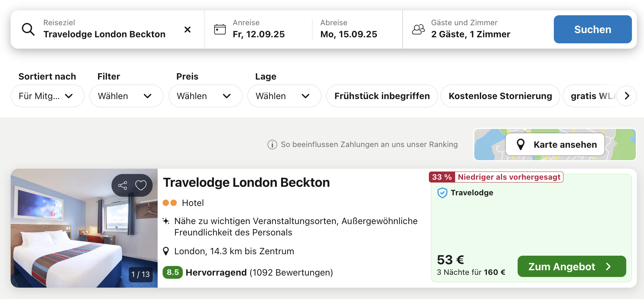Click the Travelodge provider name

pyautogui.click(x=472, y=193)
